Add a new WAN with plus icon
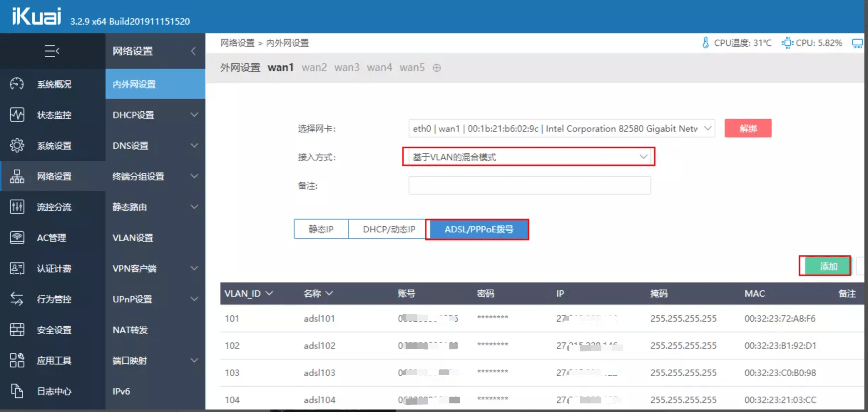This screenshot has height=412, width=868. point(436,68)
